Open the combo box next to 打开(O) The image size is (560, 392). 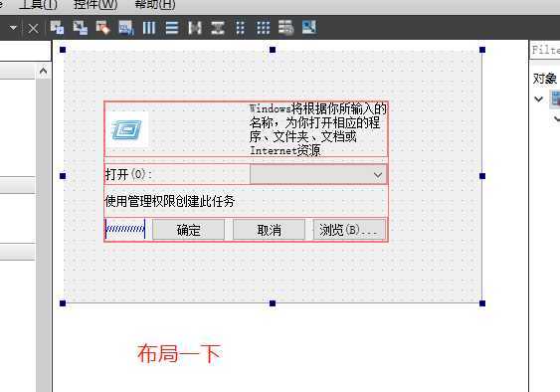point(318,174)
